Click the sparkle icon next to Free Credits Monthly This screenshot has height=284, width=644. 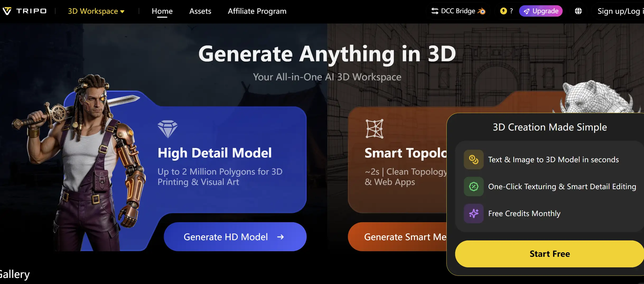473,213
